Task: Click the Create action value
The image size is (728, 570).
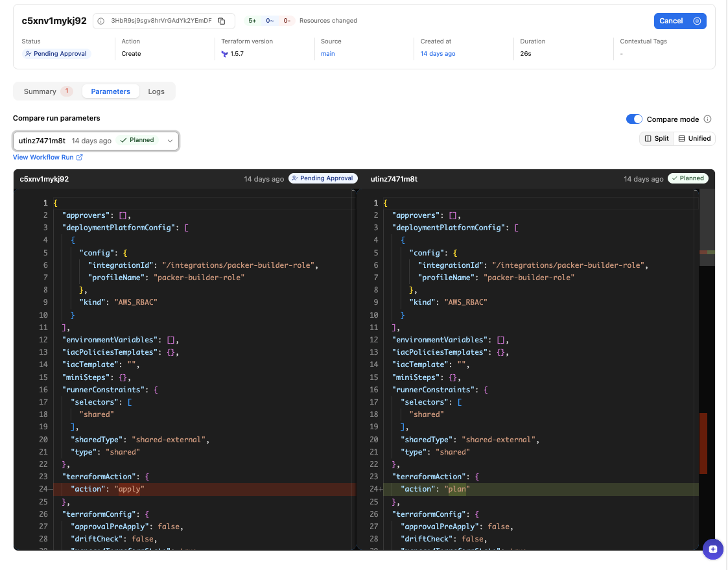Action: 132,54
